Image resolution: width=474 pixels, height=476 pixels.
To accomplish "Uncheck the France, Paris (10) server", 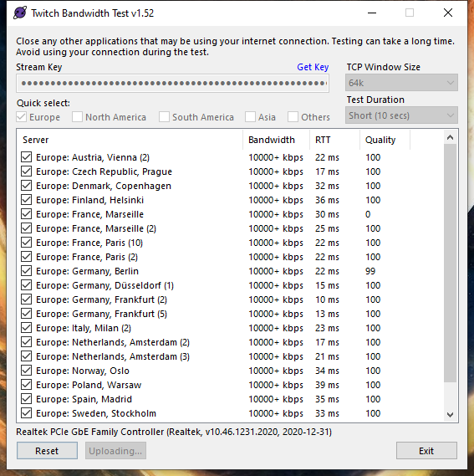I will (x=27, y=243).
